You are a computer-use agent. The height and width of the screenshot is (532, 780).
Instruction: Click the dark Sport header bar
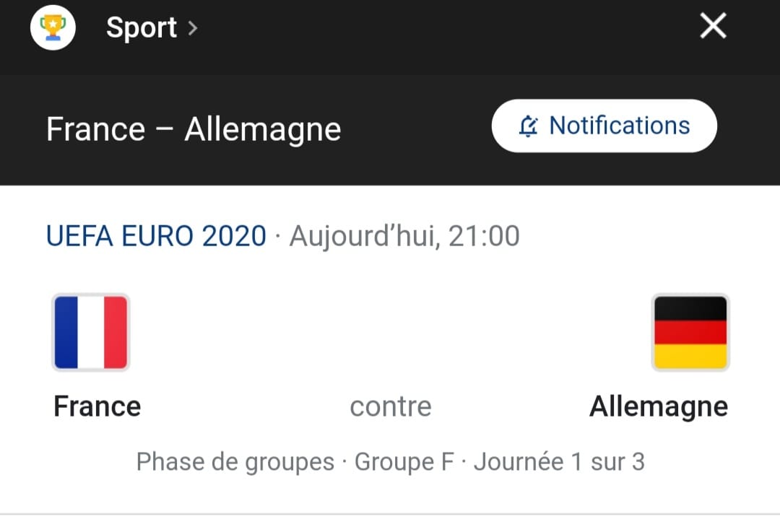390,38
